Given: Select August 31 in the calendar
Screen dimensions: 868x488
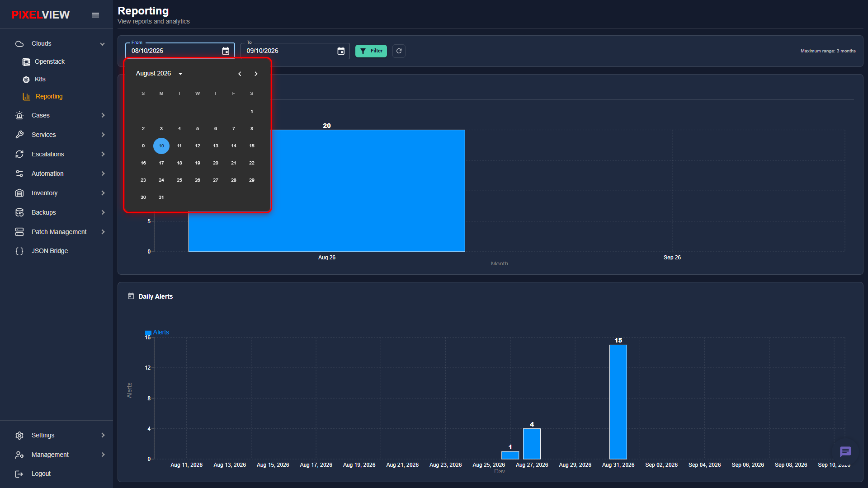Looking at the screenshot, I should pos(161,197).
